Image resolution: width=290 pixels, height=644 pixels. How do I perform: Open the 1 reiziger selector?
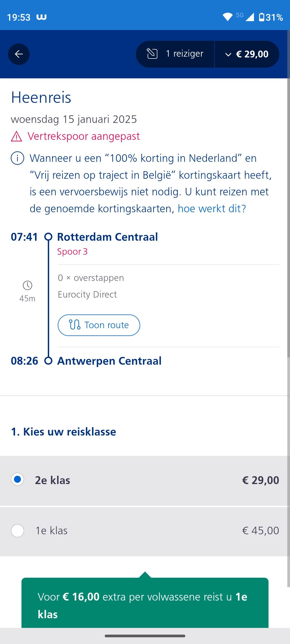coord(175,54)
